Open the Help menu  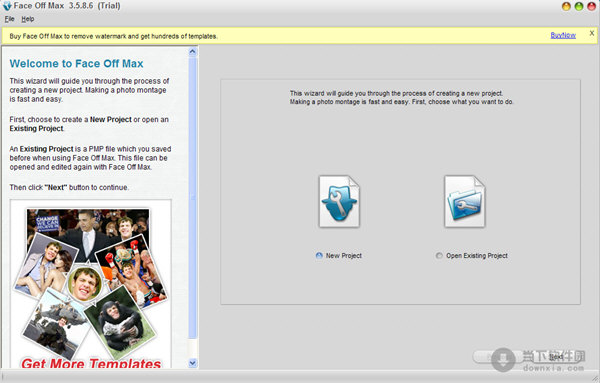(28, 19)
